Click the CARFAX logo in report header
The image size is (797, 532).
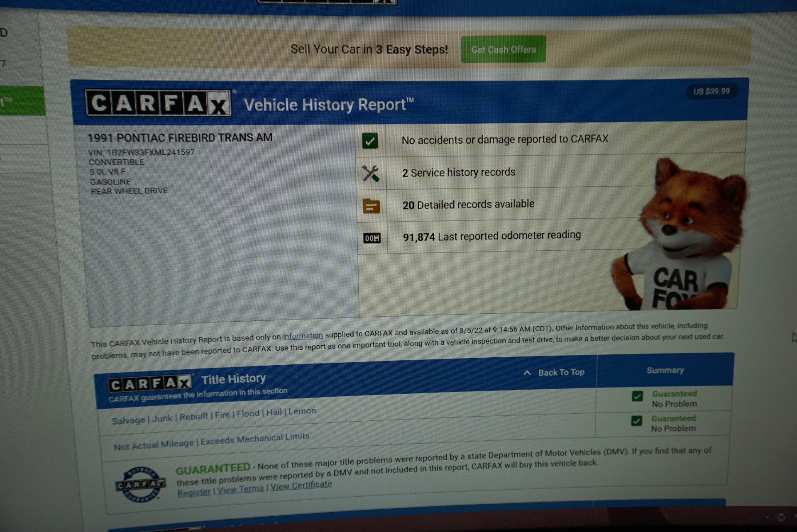coord(158,102)
